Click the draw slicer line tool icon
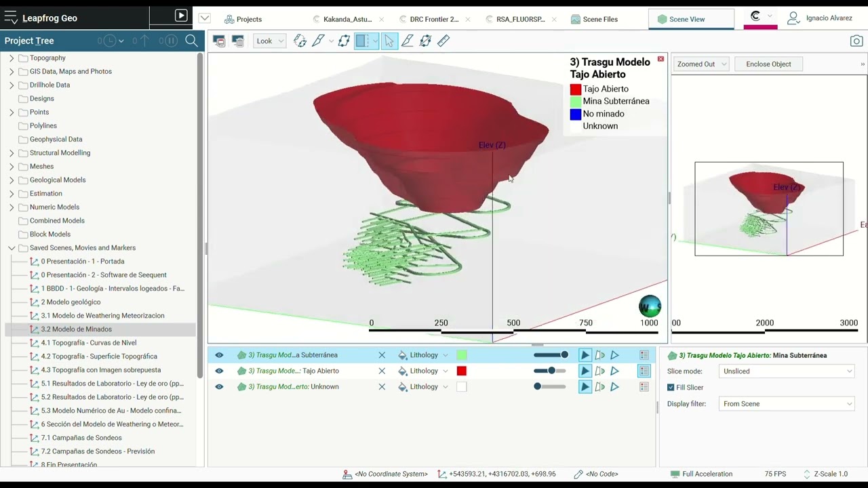This screenshot has width=868, height=488. click(x=318, y=41)
